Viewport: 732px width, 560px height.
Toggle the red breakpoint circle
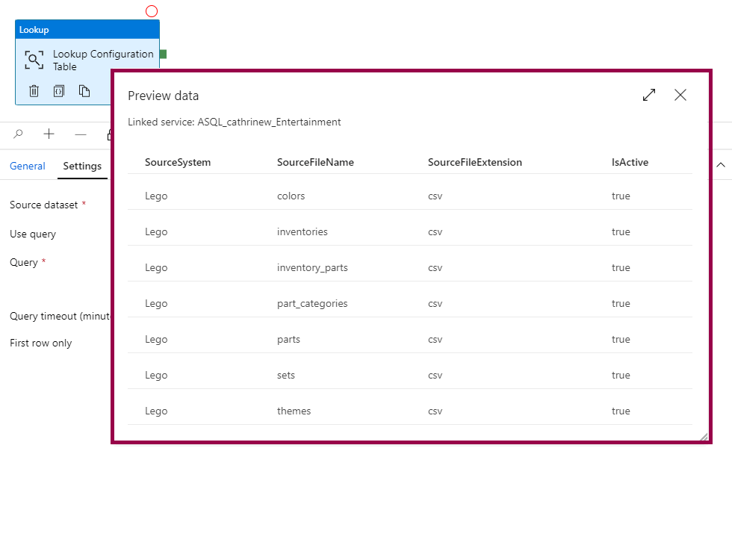(152, 11)
